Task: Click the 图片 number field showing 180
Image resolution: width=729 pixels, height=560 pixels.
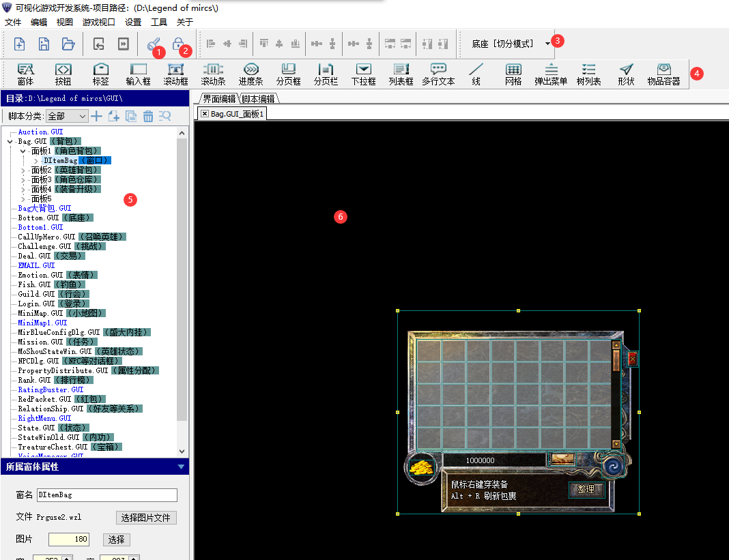Action: pos(69,539)
